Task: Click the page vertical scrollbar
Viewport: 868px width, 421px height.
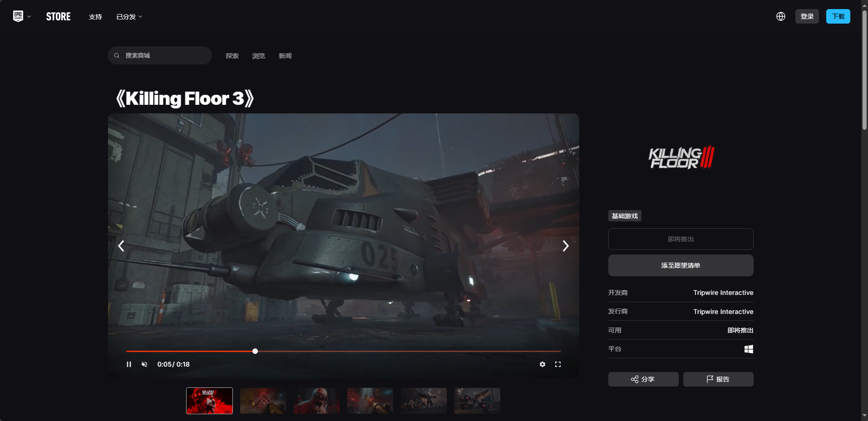Action: click(864, 70)
